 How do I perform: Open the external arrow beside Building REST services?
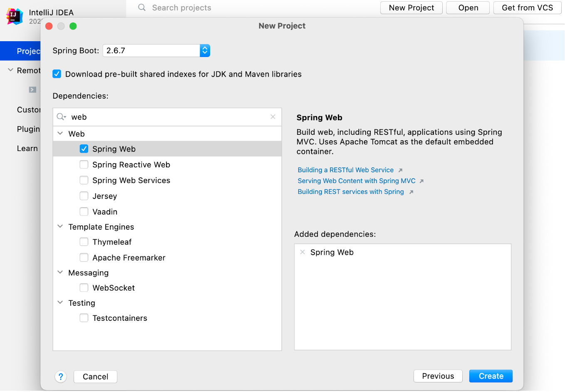[411, 192]
